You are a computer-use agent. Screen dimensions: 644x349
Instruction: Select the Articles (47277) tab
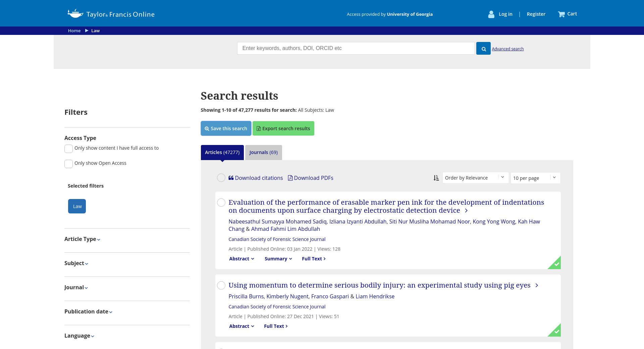(222, 152)
